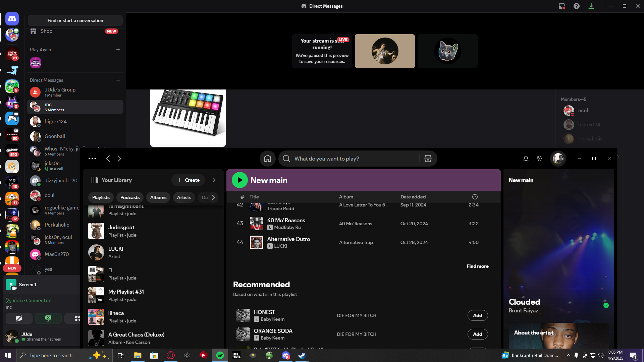Play the New main playlist
Screen dimensions: 644x362
tap(239, 180)
